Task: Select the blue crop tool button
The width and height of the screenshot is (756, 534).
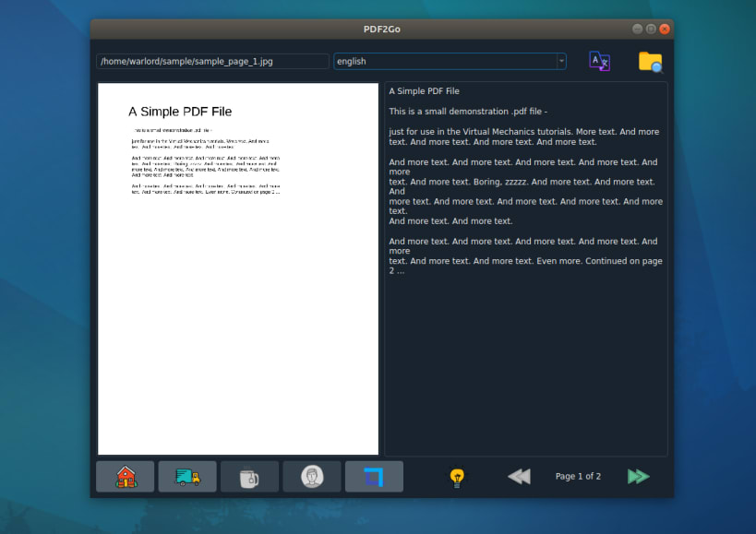Action: click(x=374, y=477)
